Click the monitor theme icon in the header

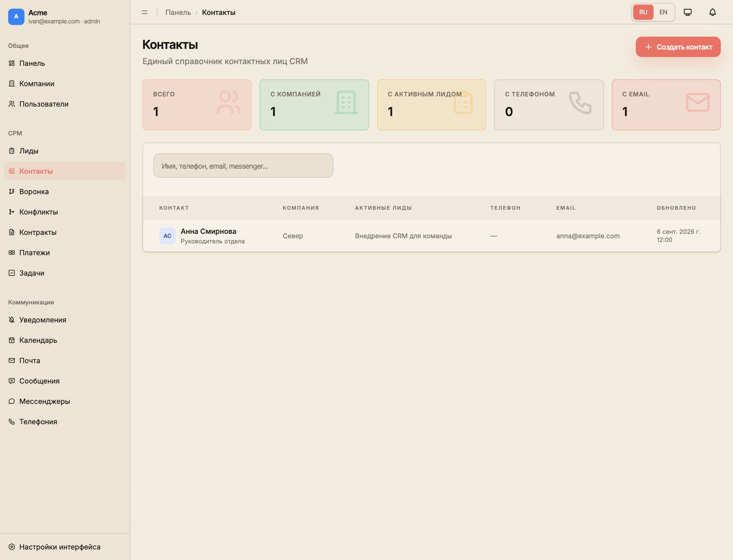tap(688, 12)
